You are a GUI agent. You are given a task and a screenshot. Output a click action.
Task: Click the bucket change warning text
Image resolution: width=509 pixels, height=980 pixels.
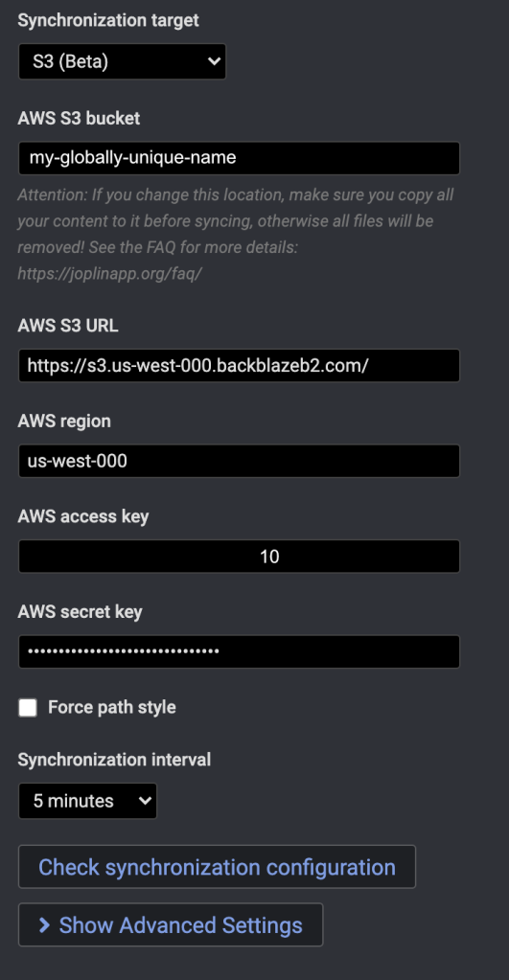(x=236, y=235)
